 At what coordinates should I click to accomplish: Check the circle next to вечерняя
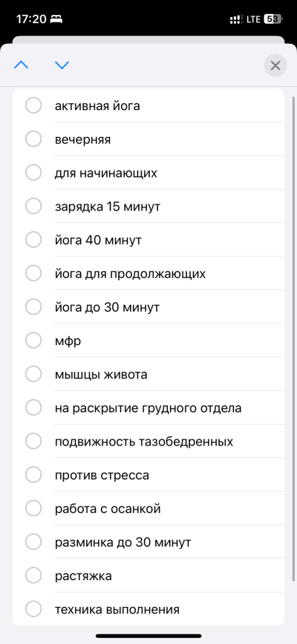pyautogui.click(x=33, y=139)
